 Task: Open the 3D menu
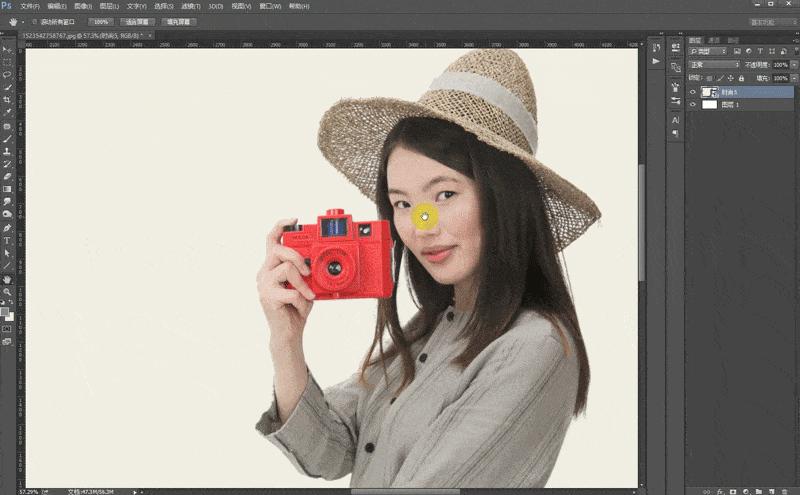click(x=214, y=6)
